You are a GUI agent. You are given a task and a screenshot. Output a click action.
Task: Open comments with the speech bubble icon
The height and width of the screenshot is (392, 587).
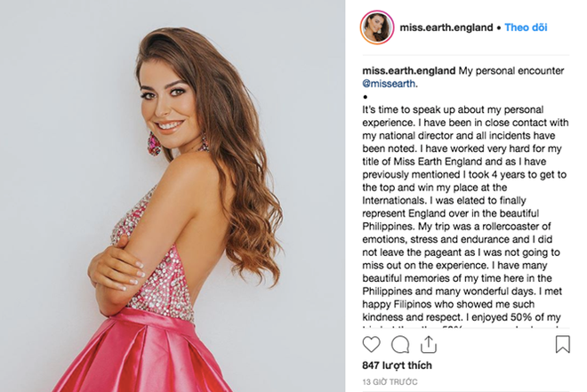pyautogui.click(x=400, y=345)
